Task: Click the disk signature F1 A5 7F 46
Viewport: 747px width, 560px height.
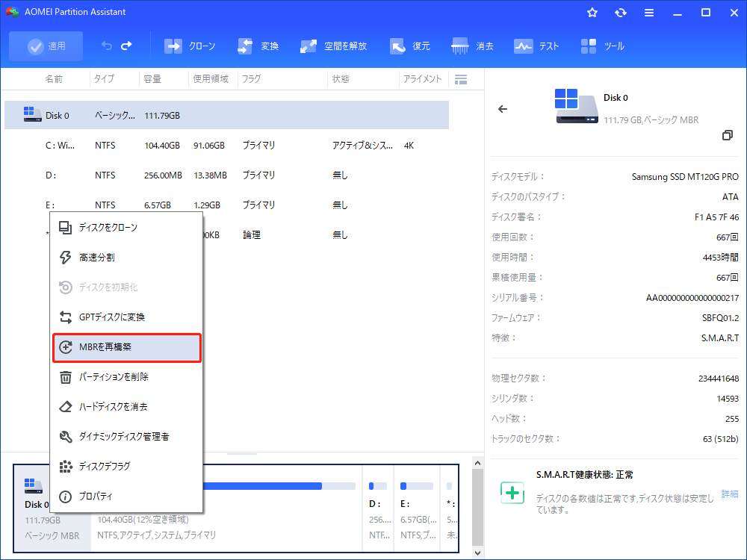Action: pos(716,217)
